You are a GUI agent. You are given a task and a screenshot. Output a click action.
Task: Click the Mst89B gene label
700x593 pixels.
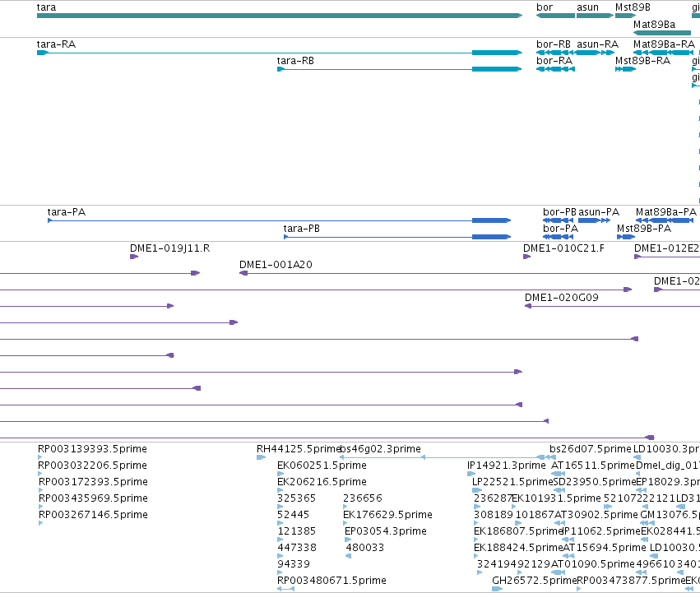coord(633,7)
